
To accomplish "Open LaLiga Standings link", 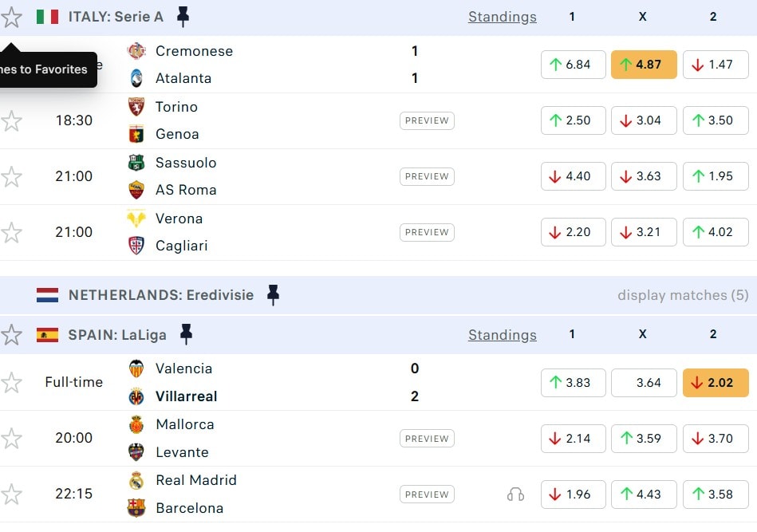I will (x=502, y=335).
